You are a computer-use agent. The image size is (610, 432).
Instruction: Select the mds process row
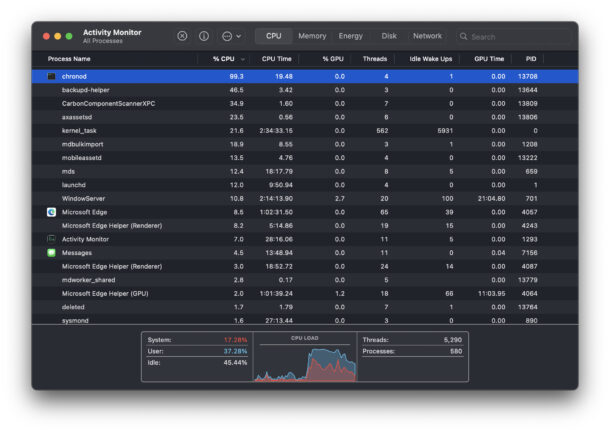coord(305,171)
